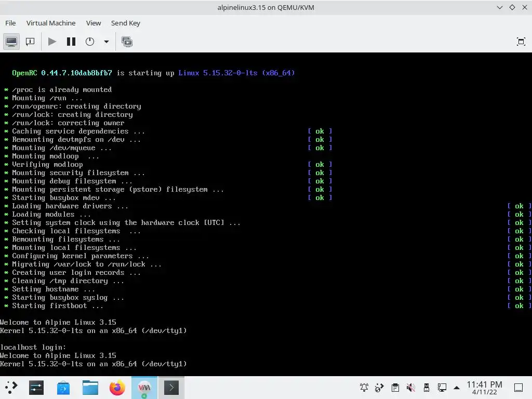532x399 pixels.
Task: Click the Show Desktop button
Action: [518, 388]
